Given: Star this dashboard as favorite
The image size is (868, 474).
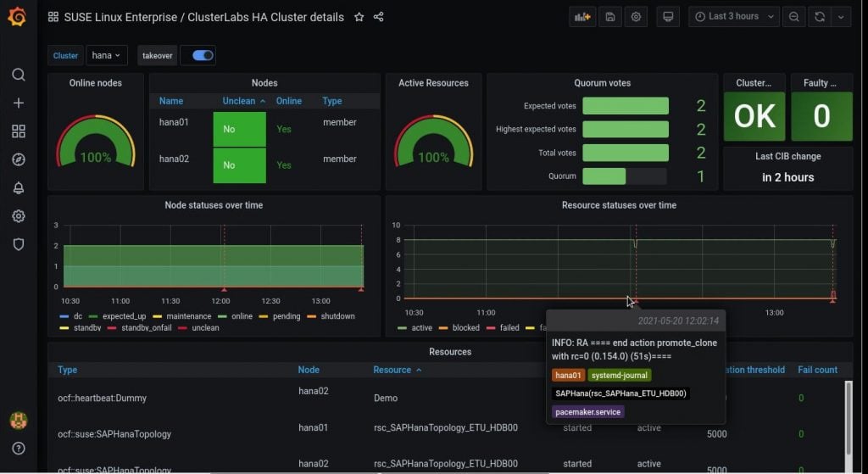Looking at the screenshot, I should coord(359,17).
